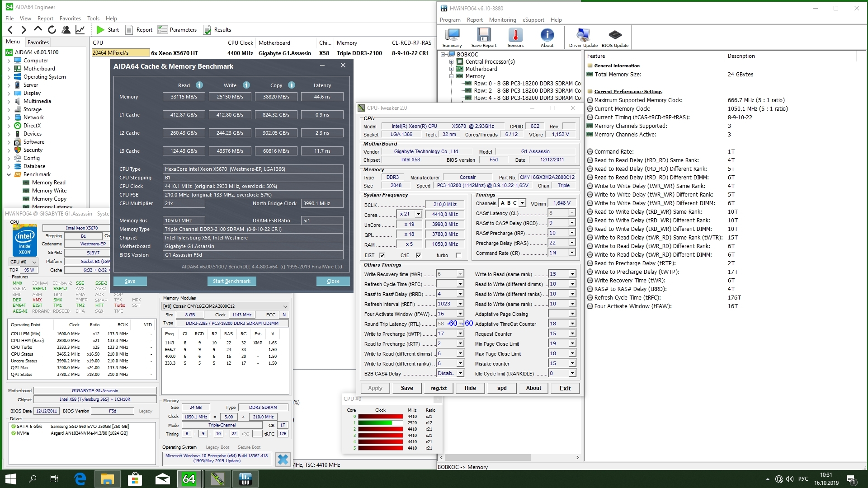Screen dimensions: 868x488
Task: Click the Read info icon
Action: [199, 85]
